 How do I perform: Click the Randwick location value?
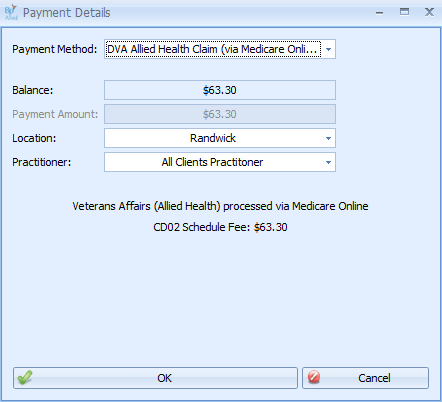(x=213, y=138)
